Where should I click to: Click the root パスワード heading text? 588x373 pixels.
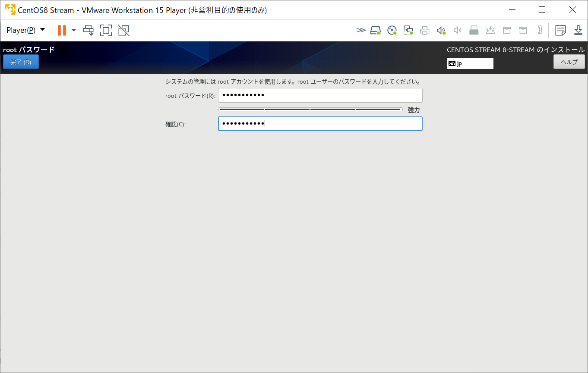(x=29, y=50)
